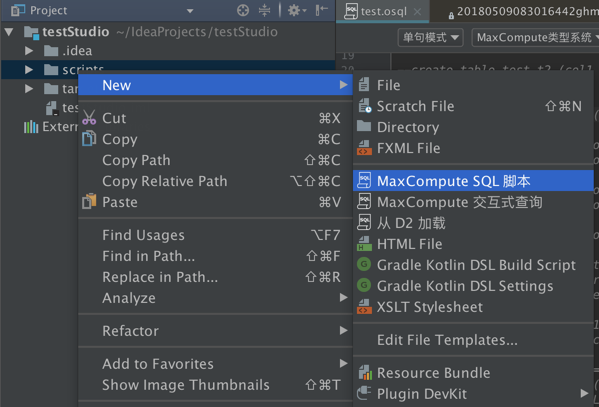Create a new MaxCompute SQL 脚本
This screenshot has height=407, width=599.
pyautogui.click(x=473, y=181)
